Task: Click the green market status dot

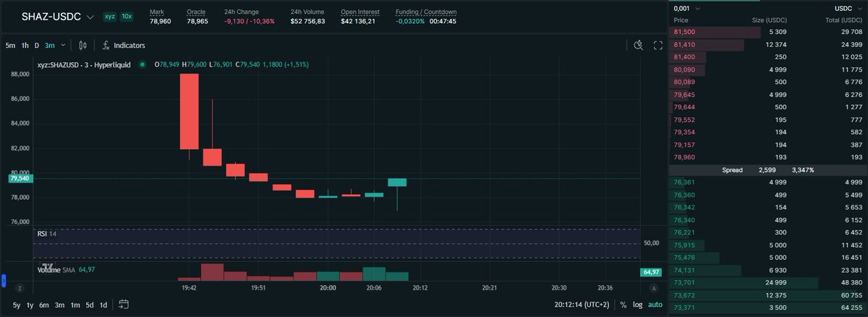Action: 143,64
